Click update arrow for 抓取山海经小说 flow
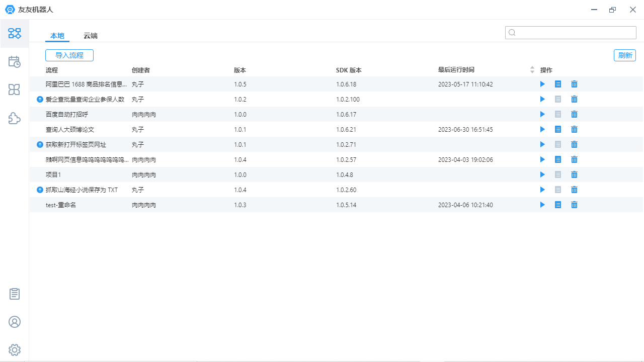The image size is (644, 362). 40,190
